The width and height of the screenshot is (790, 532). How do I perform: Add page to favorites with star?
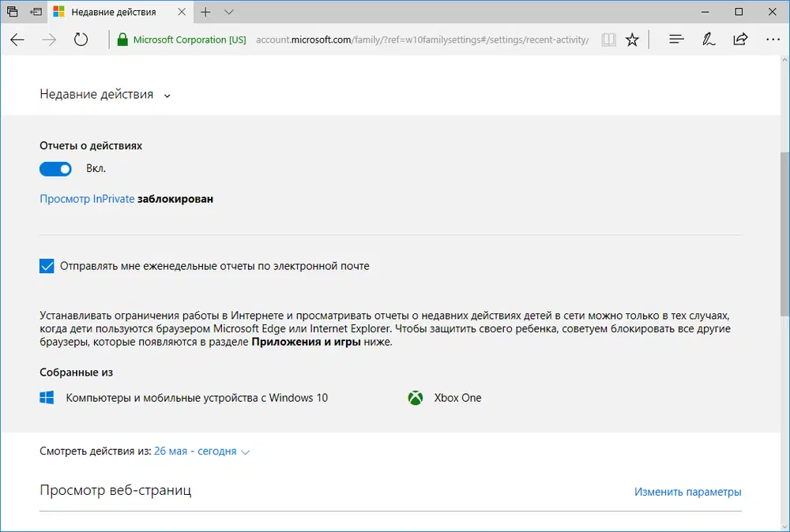pyautogui.click(x=632, y=39)
